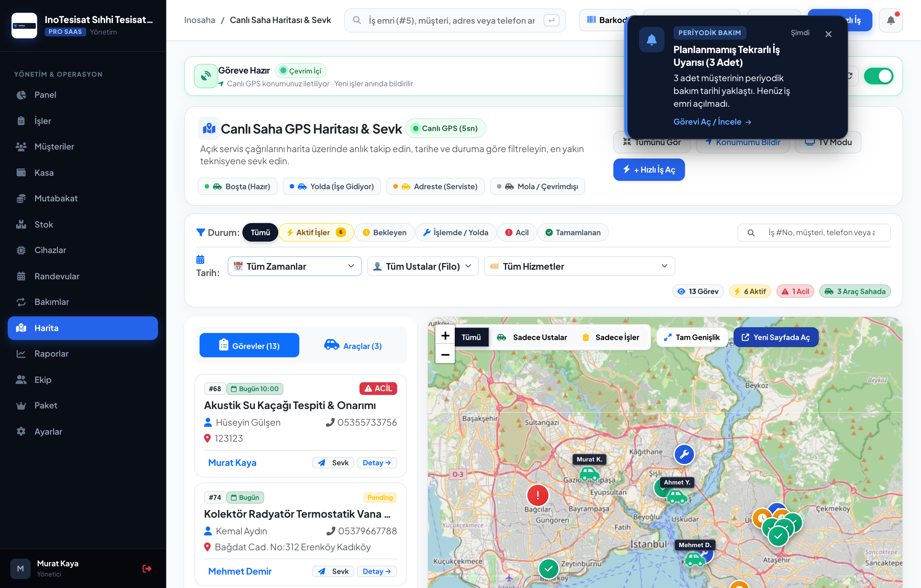The image size is (921, 588).
Task: Open the Tüm Ustalar (Filo) dropdown
Action: (x=423, y=266)
